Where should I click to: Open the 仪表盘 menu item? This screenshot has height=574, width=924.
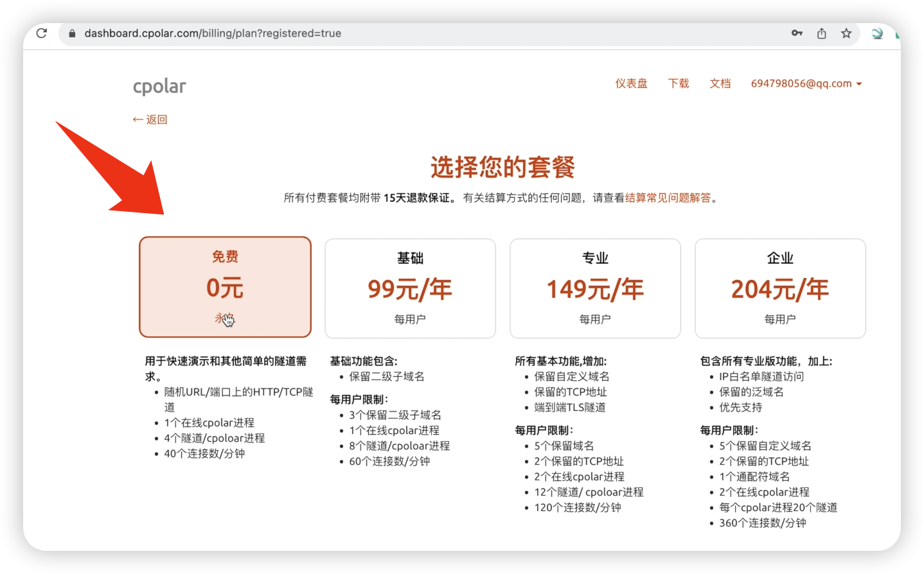[x=631, y=83]
